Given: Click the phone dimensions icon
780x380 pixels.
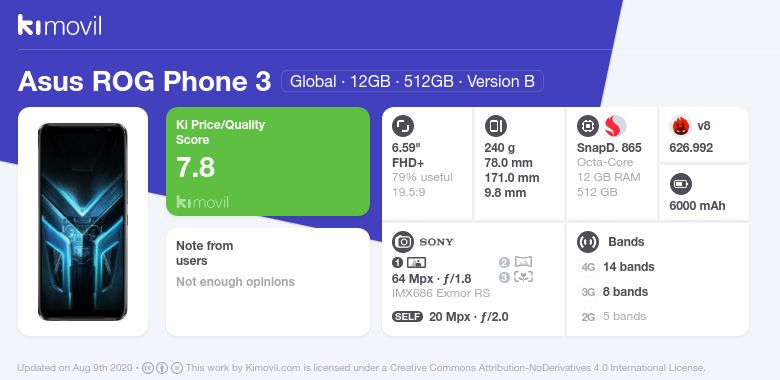Looking at the screenshot, I should point(495,126).
